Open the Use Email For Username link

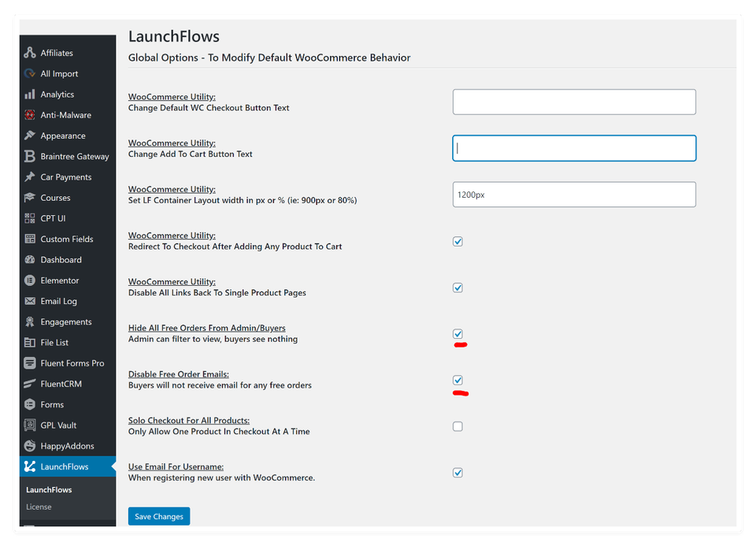176,466
